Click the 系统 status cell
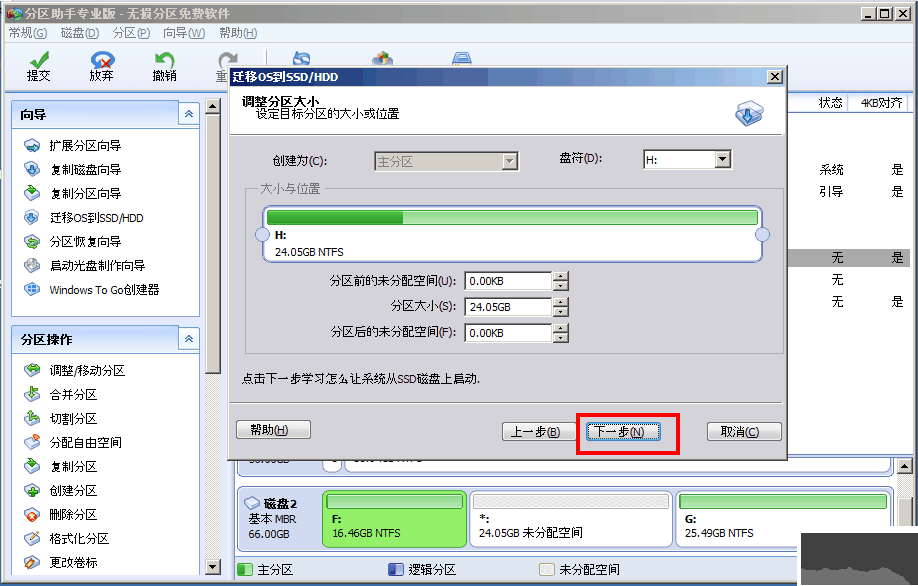This screenshot has height=586, width=918. click(x=831, y=170)
